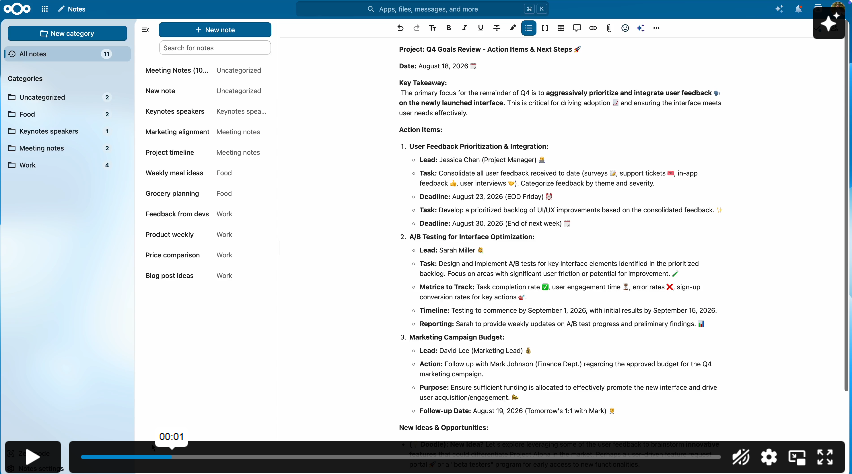
Task: Toggle the active bullet list button
Action: pos(529,28)
